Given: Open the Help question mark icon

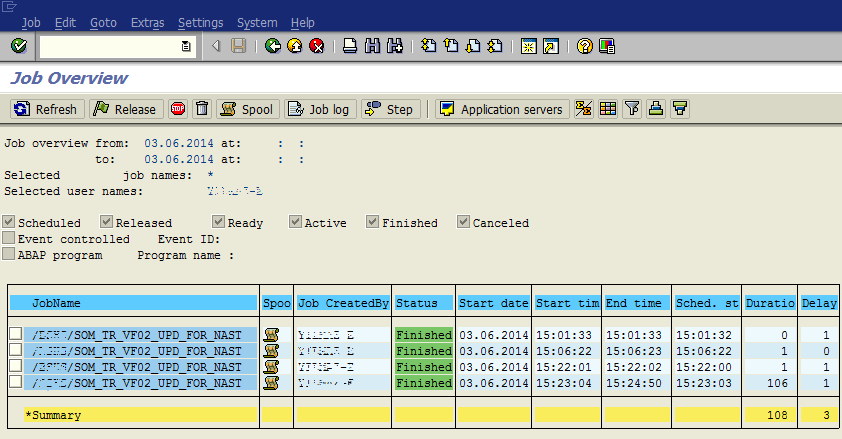Looking at the screenshot, I should coord(584,46).
